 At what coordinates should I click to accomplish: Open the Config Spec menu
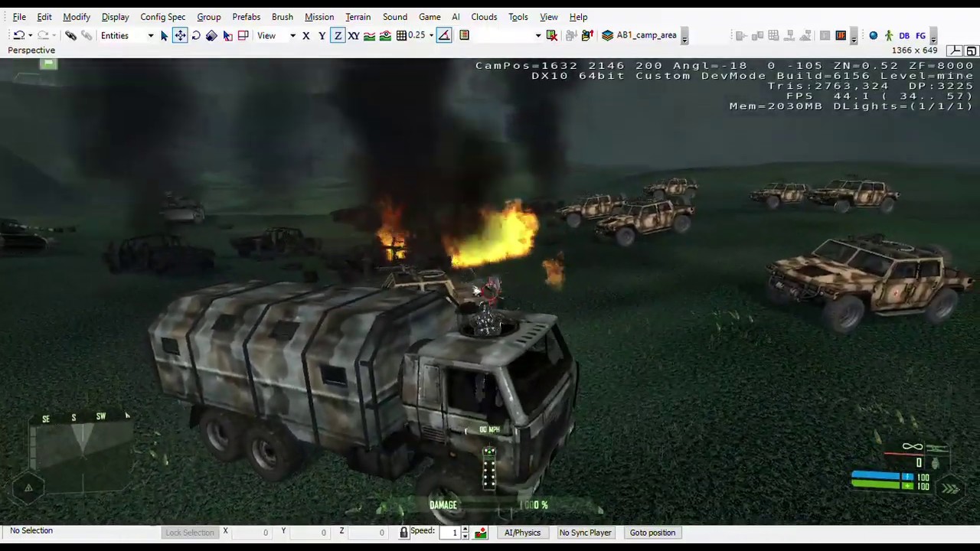163,17
